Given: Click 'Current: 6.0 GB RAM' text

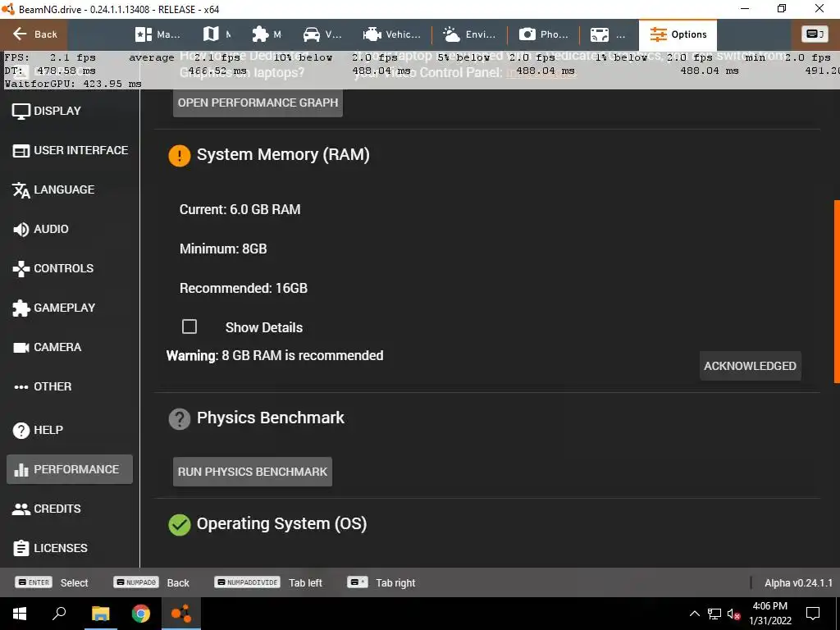Looking at the screenshot, I should (x=240, y=209).
